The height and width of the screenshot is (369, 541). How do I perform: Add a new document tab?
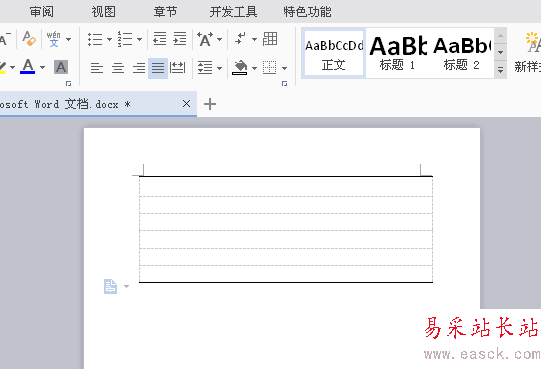click(210, 104)
